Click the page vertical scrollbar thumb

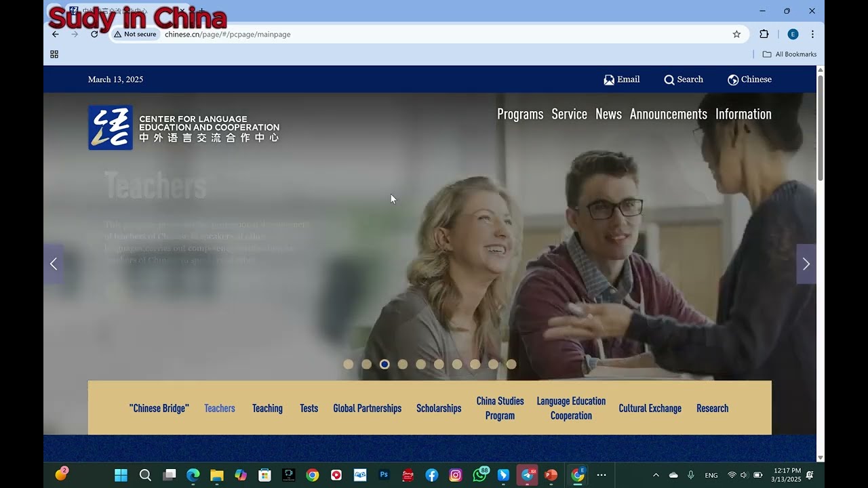tap(821, 127)
